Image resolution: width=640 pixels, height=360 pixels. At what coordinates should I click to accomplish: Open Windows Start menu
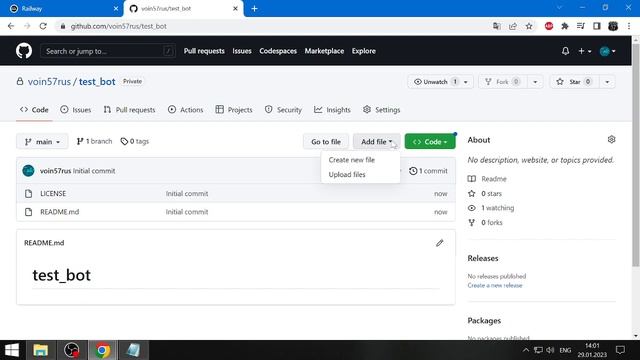tap(12, 350)
